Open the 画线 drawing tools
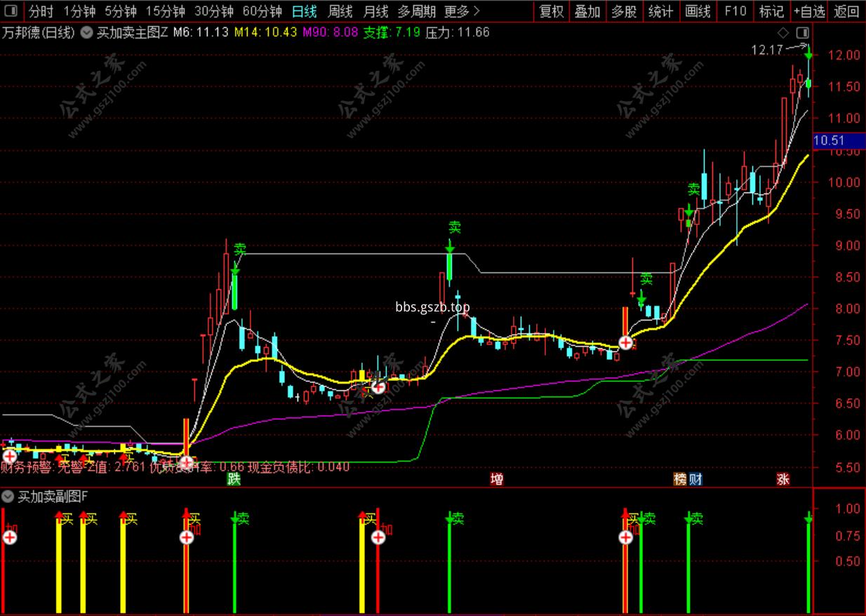This screenshot has width=866, height=616. pyautogui.click(x=698, y=11)
